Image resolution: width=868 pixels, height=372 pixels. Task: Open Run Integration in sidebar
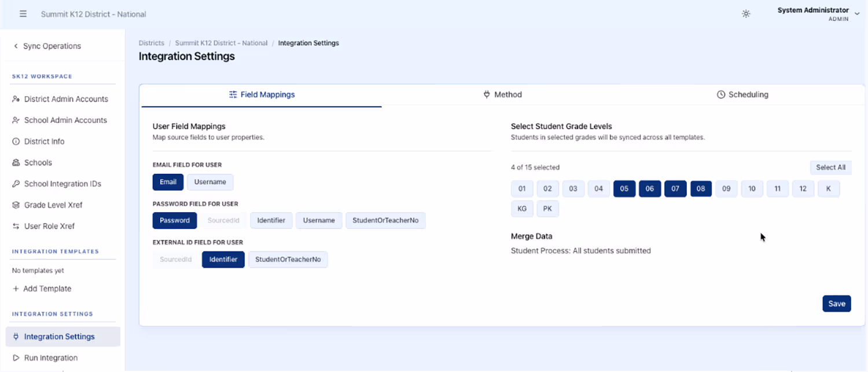[x=63, y=358]
